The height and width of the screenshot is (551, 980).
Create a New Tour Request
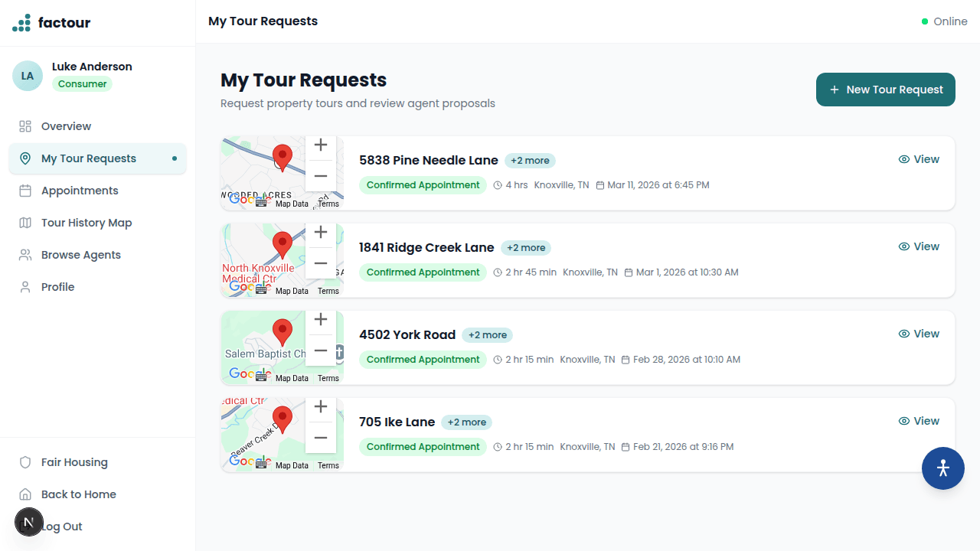[x=885, y=90]
